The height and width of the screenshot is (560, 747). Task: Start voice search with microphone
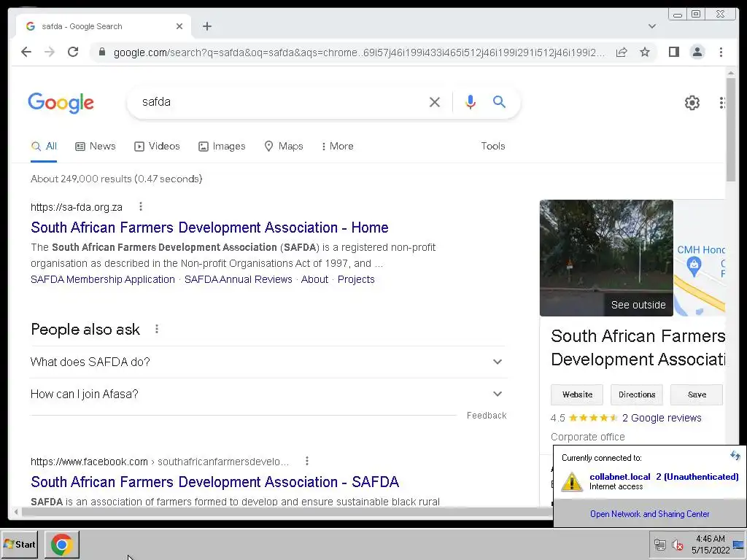[471, 102]
